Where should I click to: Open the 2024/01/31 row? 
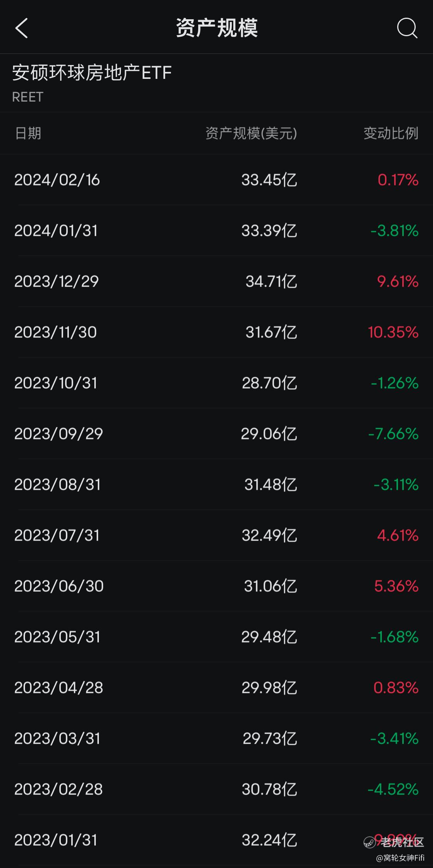point(216,230)
